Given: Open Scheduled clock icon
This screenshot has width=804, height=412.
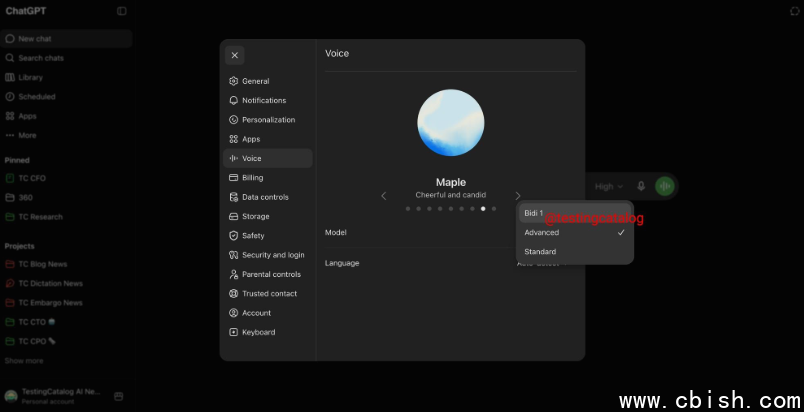Looking at the screenshot, I should 10,96.
